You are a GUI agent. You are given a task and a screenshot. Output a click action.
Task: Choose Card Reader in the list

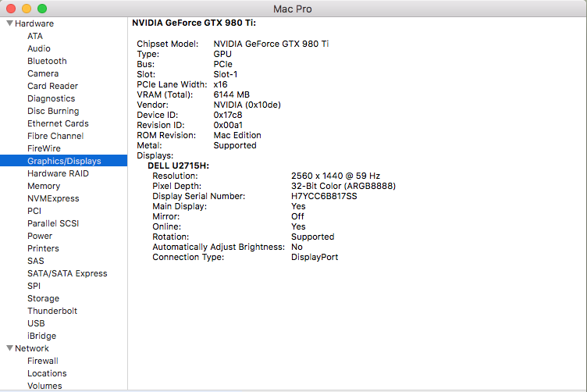pyautogui.click(x=52, y=86)
